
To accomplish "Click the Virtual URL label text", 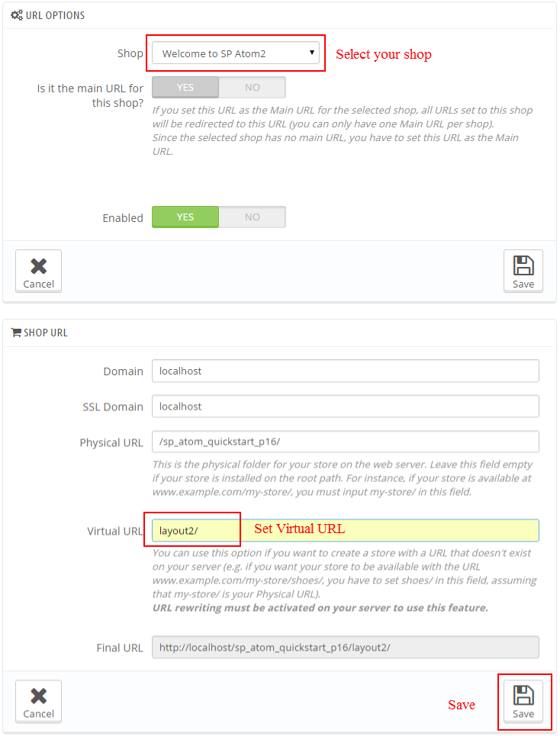I will [x=115, y=531].
